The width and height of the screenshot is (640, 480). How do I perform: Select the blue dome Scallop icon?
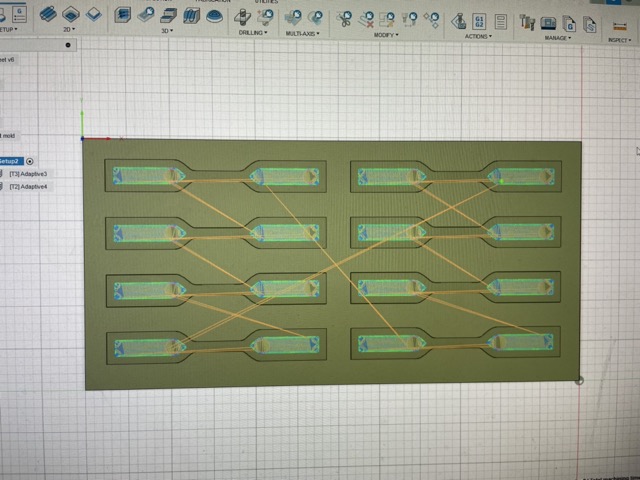pos(214,17)
